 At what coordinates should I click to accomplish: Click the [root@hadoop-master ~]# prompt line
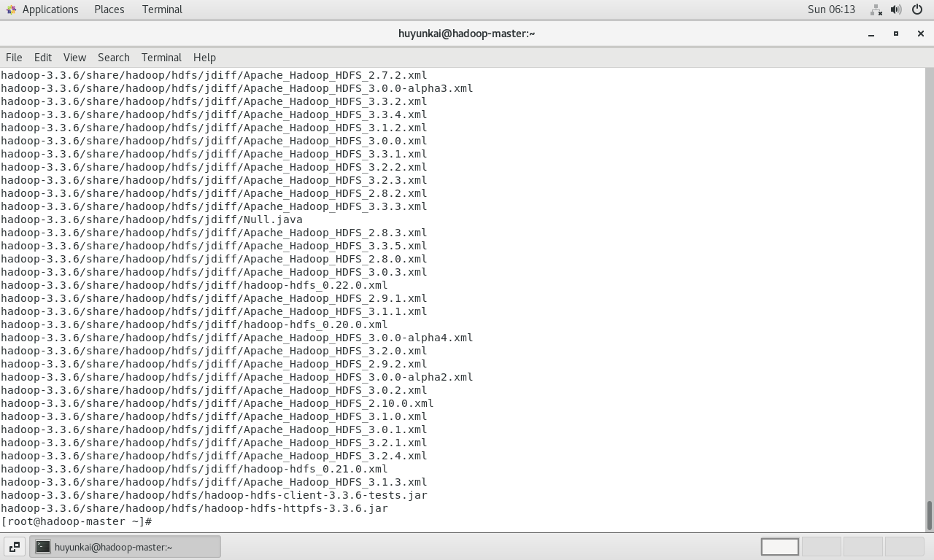coord(76,521)
